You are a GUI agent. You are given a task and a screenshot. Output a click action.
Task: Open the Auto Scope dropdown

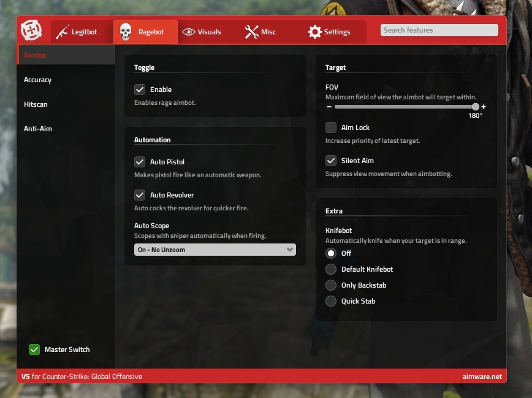[x=215, y=250]
